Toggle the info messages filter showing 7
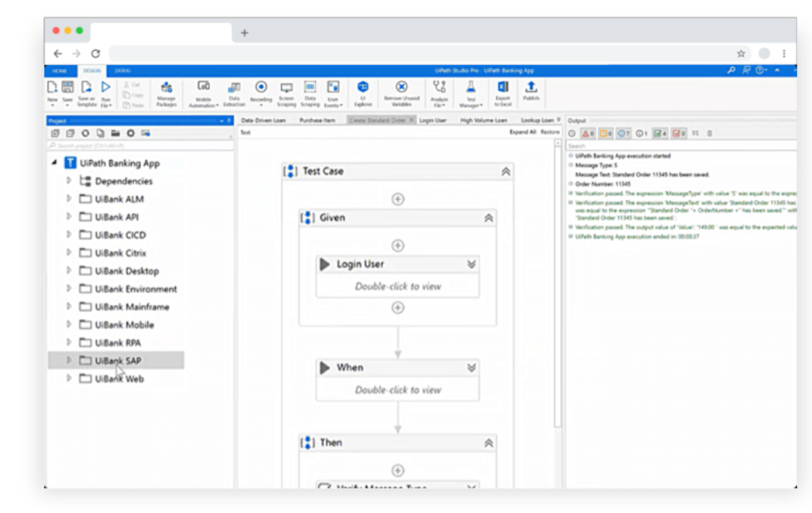The width and height of the screenshot is (812, 513). [x=623, y=133]
